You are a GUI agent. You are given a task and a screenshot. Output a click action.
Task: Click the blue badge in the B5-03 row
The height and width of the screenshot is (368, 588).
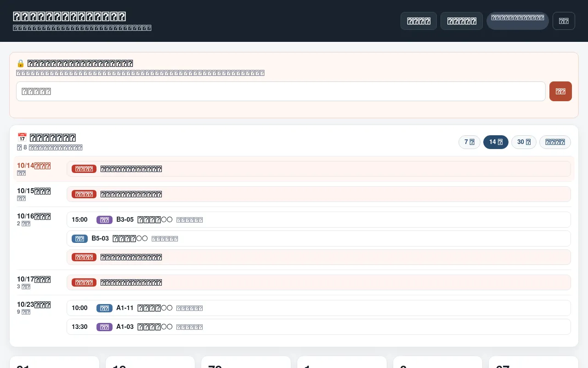click(x=79, y=238)
